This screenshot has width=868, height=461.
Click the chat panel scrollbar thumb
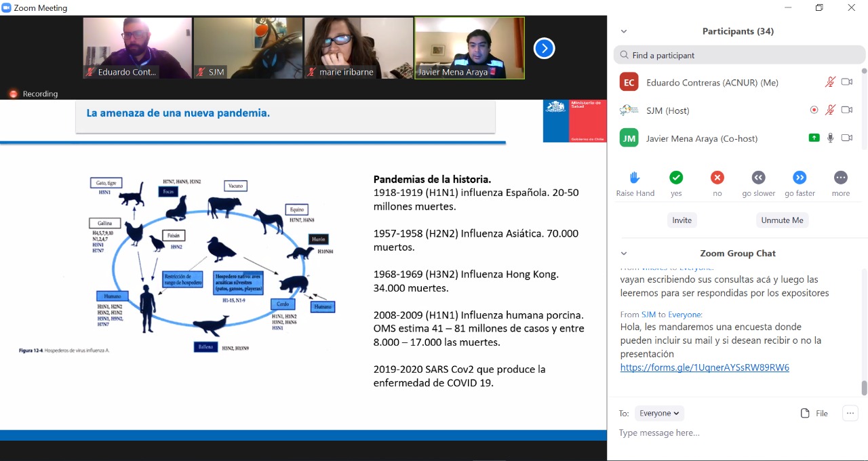tap(863, 388)
